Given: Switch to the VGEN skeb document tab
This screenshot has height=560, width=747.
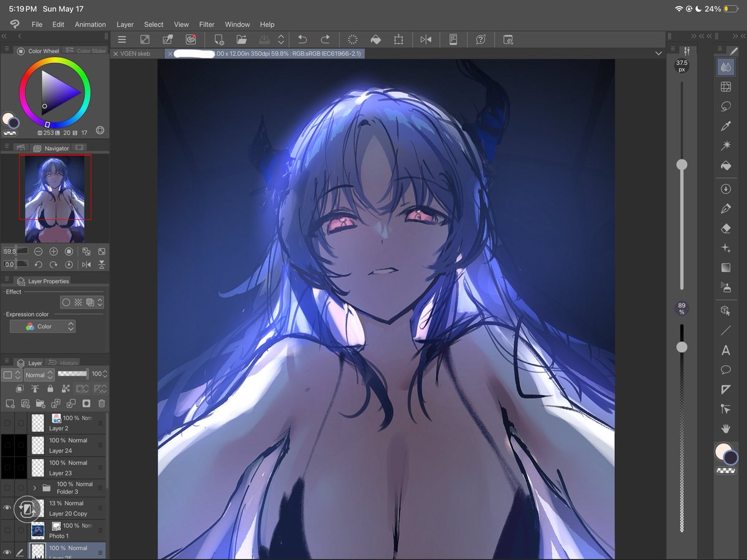Looking at the screenshot, I should pyautogui.click(x=134, y=54).
